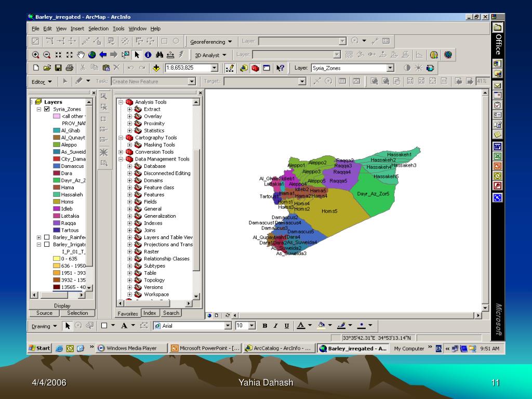Open the Insert menu
This screenshot has width=532, height=399.
(x=77, y=29)
